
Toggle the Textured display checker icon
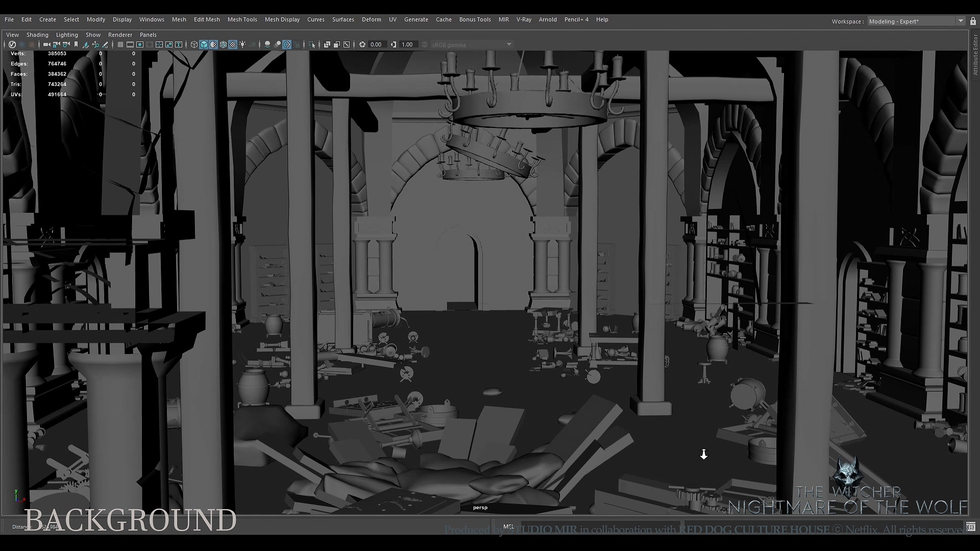point(233,44)
